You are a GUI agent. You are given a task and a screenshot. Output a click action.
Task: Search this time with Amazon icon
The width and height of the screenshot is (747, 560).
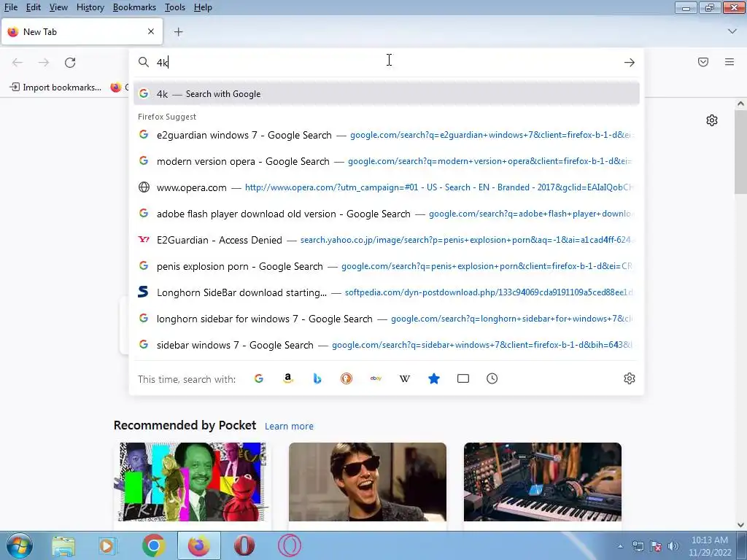coord(287,378)
